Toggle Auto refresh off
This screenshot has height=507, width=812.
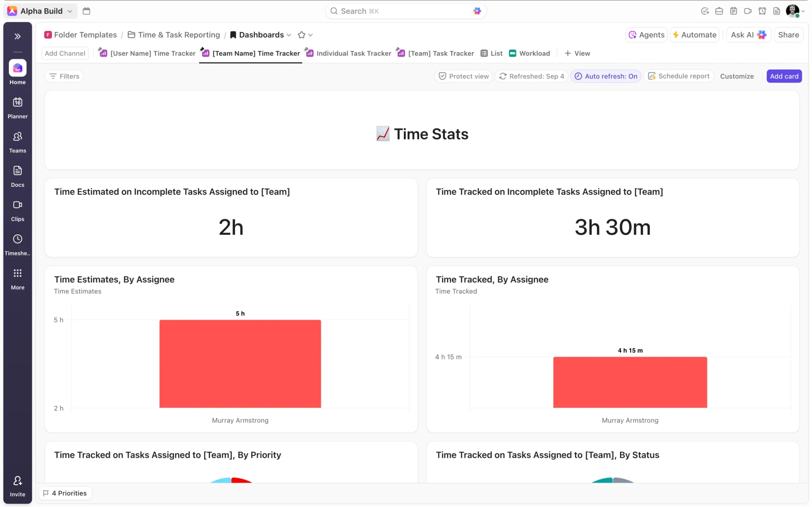coord(606,76)
